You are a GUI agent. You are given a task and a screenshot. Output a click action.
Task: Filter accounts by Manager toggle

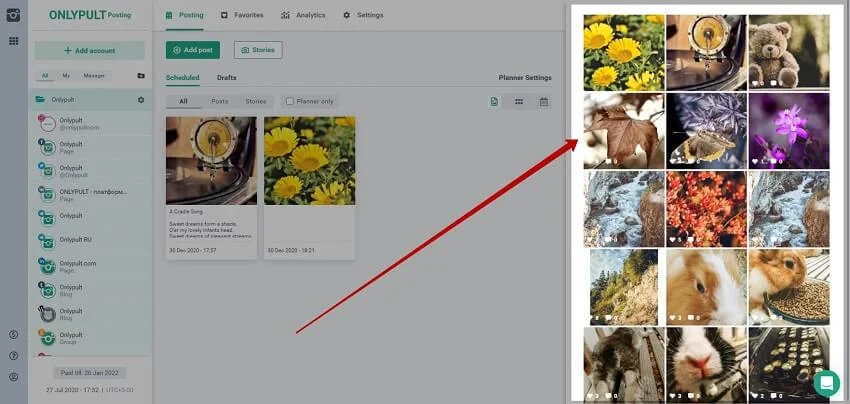[x=94, y=76]
